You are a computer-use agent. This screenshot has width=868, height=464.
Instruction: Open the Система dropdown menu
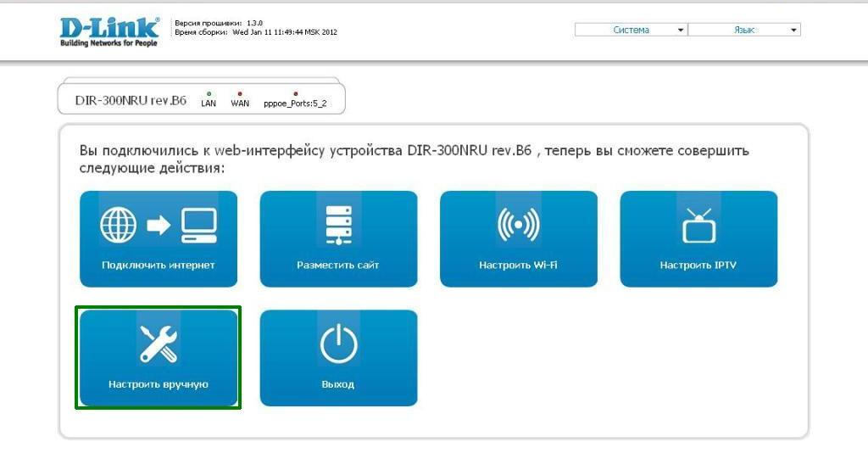click(631, 30)
